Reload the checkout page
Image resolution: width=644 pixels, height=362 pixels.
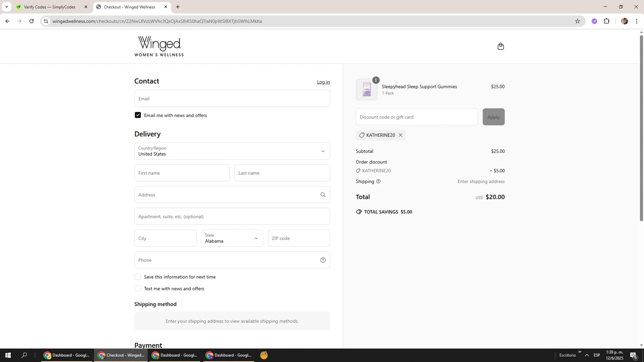click(x=31, y=21)
